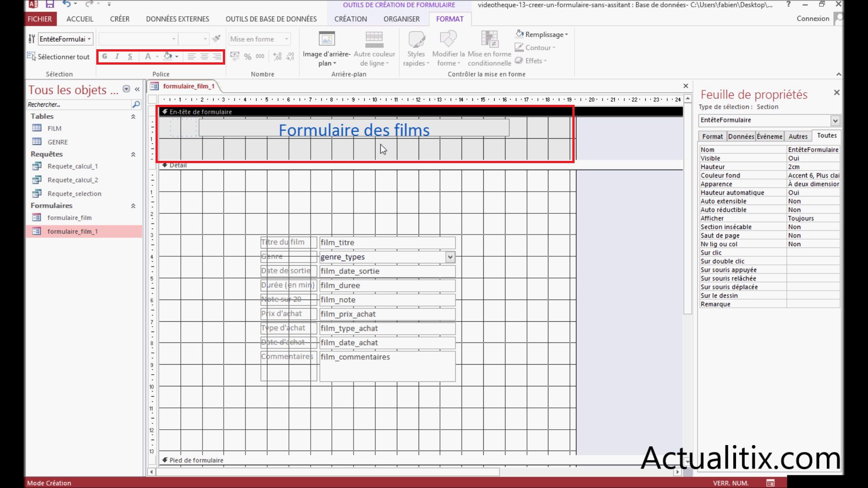Viewport: 868px width, 488px height.
Task: Open Contour outline dropdown
Action: coord(535,47)
